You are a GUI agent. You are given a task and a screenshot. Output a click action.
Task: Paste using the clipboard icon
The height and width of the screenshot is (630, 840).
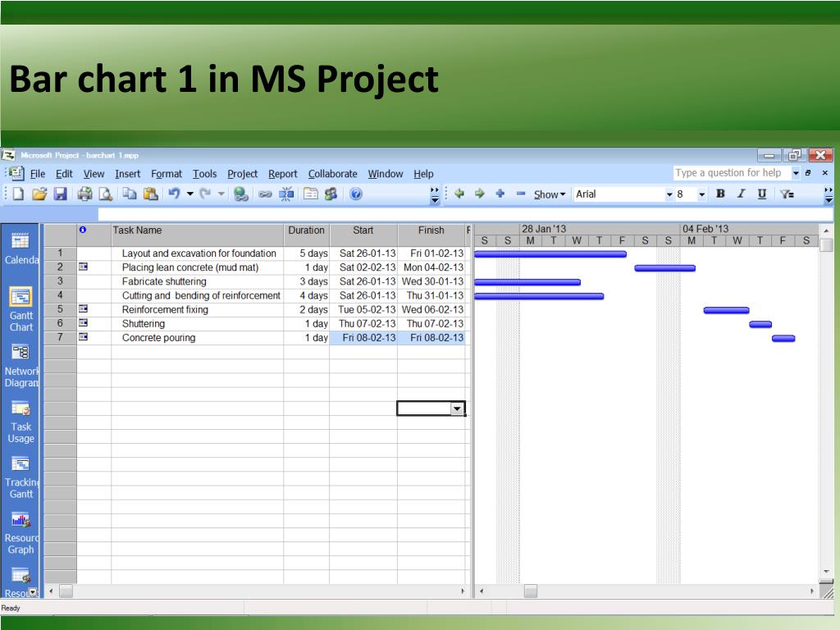[151, 194]
